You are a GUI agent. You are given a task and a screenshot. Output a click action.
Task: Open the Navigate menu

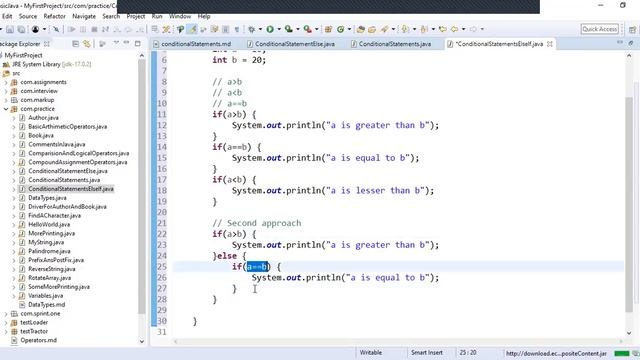[x=84, y=16]
